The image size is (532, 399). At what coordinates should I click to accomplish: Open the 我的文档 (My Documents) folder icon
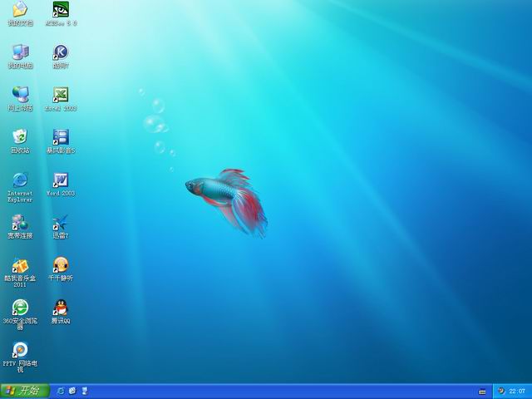pos(20,10)
